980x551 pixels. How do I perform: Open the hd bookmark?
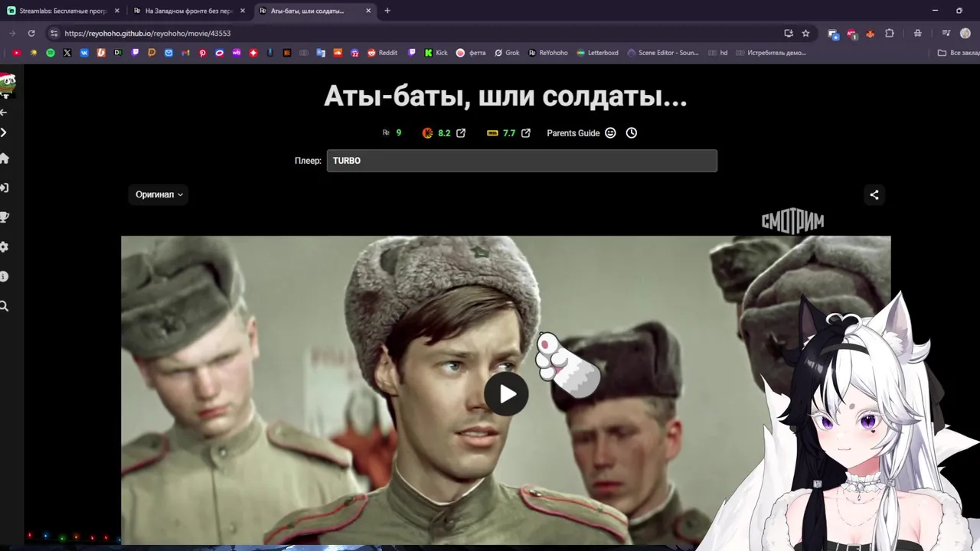coord(718,53)
